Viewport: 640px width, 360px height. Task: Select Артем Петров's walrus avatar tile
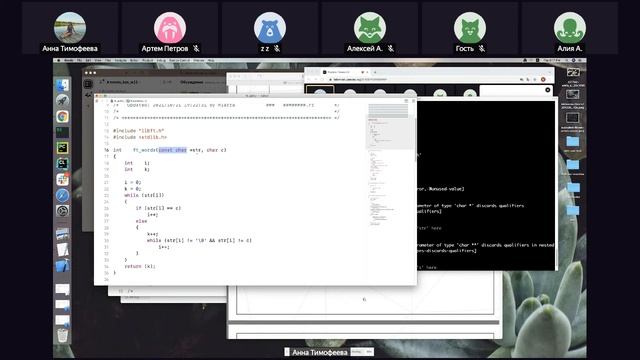(x=170, y=28)
